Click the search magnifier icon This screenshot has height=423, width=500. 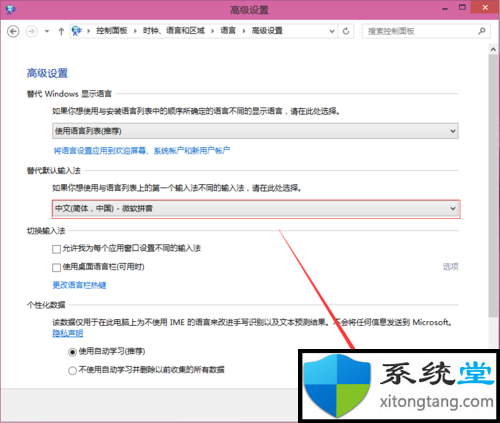tap(482, 31)
